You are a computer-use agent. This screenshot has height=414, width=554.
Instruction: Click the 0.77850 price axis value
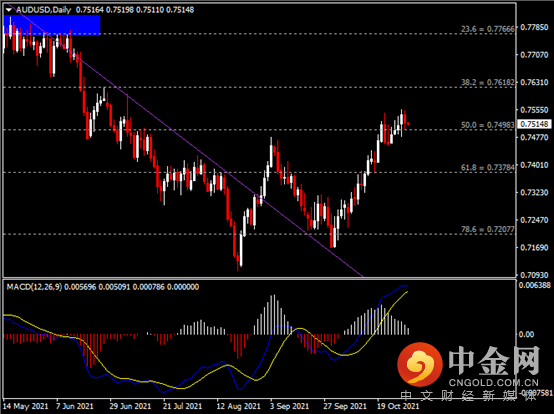click(534, 27)
